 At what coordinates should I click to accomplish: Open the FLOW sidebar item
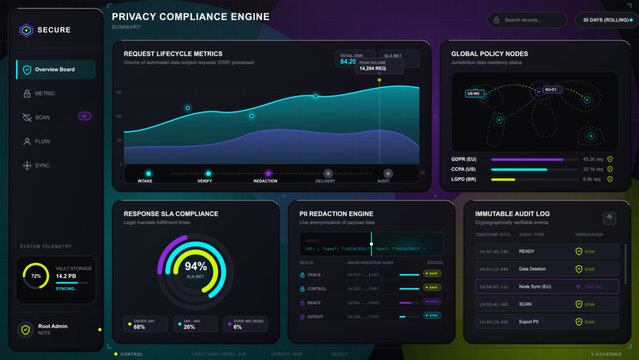tap(56, 141)
